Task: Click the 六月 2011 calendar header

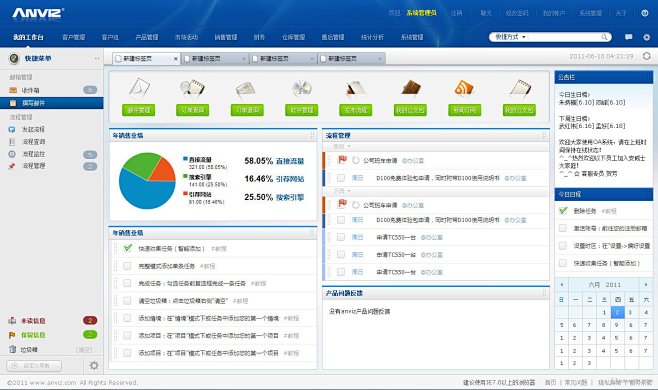Action: pyautogui.click(x=604, y=285)
